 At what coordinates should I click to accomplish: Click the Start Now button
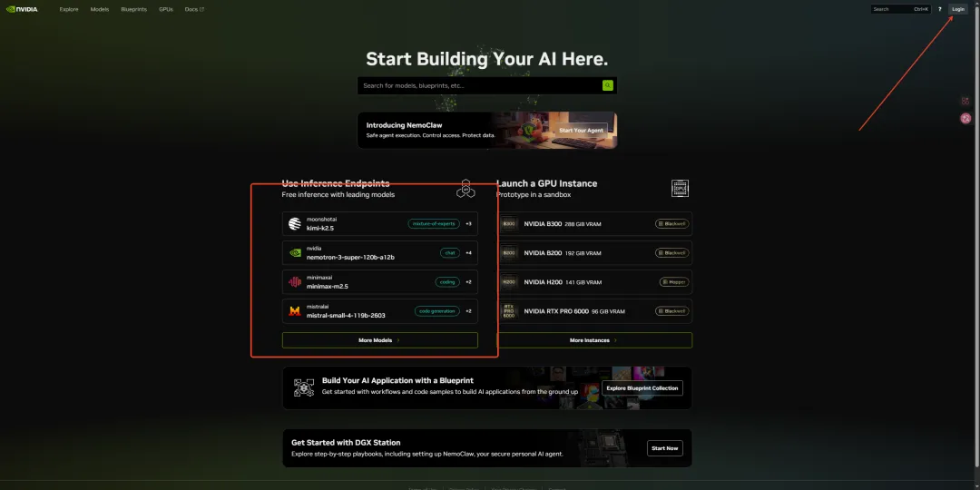click(x=664, y=448)
